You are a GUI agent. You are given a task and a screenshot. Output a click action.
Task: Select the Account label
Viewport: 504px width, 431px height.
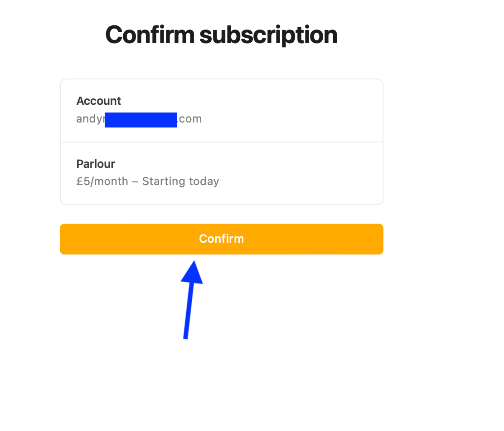[99, 101]
